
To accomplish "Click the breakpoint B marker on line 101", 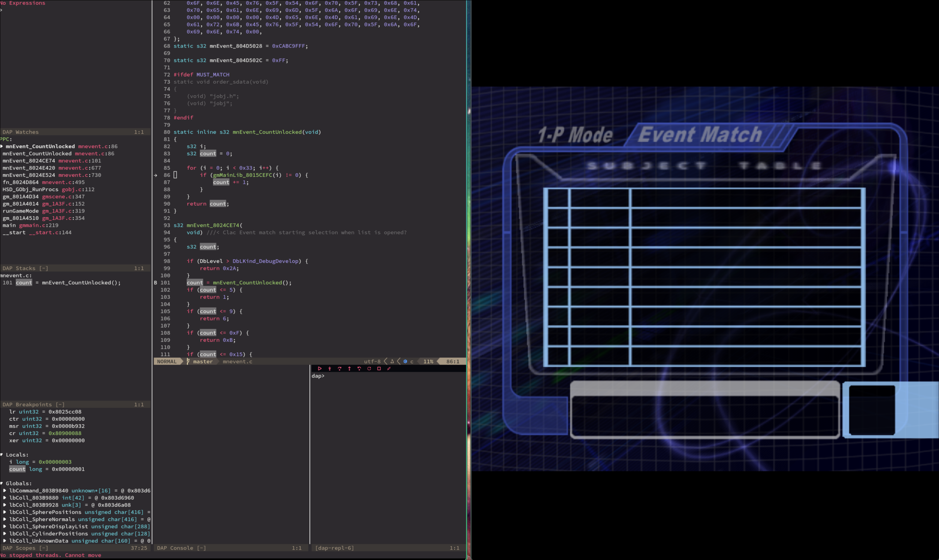I will [x=156, y=283].
